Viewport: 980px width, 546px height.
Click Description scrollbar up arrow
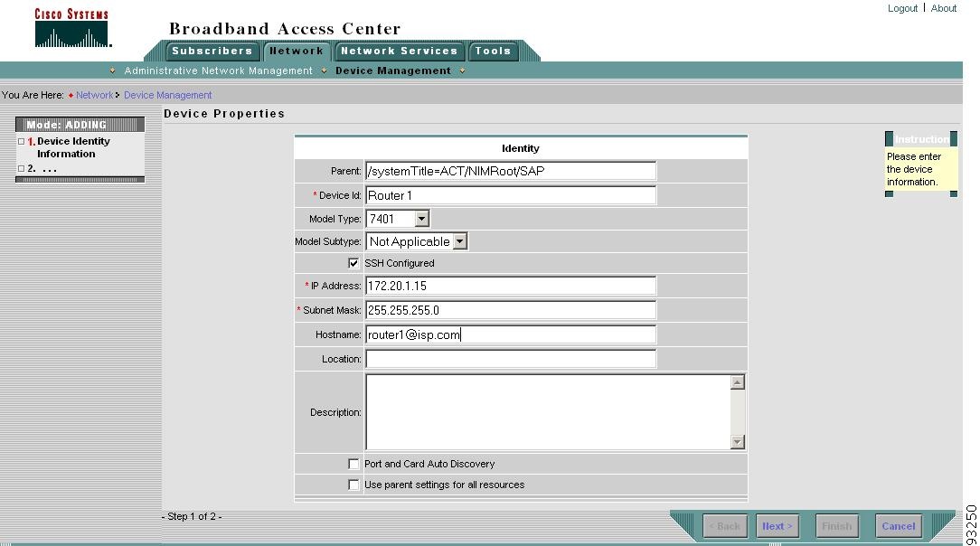click(738, 382)
